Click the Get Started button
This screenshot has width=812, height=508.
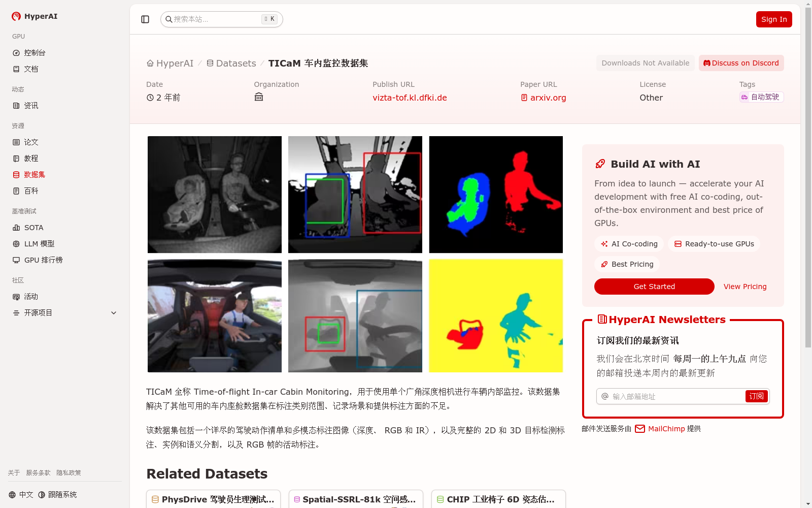click(654, 287)
